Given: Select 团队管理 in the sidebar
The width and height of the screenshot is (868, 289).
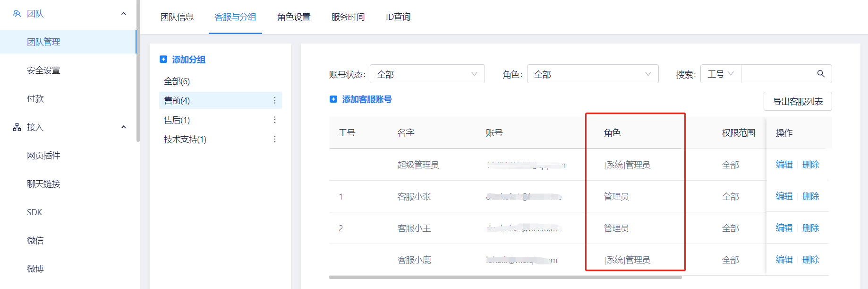Looking at the screenshot, I should click(68, 42).
